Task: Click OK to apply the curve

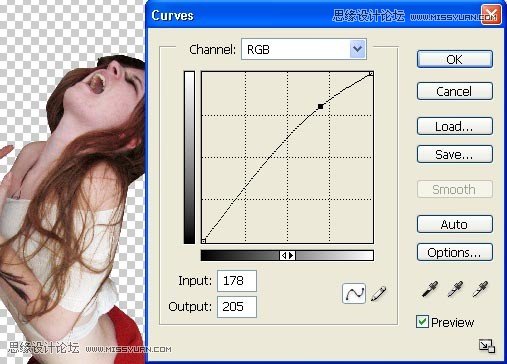Action: (454, 59)
